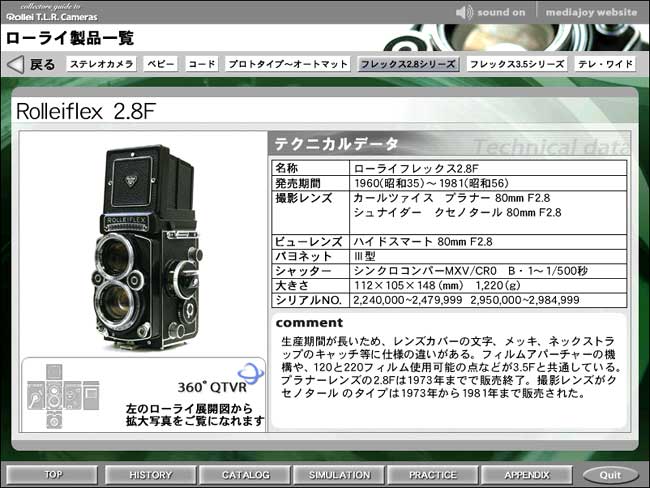View the bottom panel in unfolded diagram
Screen dimensions: 650x488
54,420
